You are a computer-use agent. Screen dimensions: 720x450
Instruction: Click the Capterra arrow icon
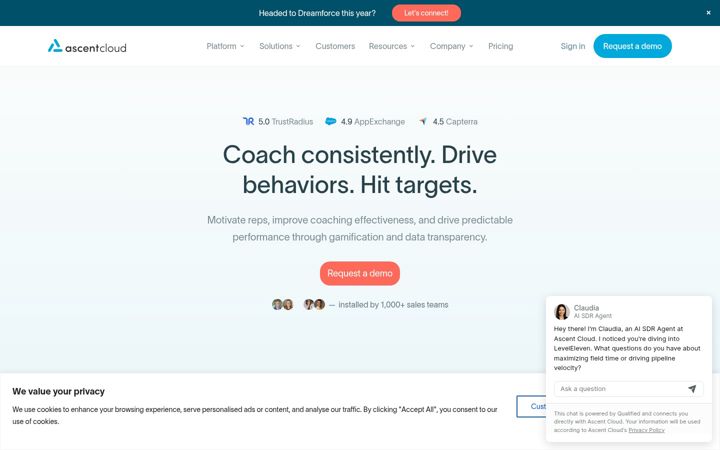(x=423, y=121)
